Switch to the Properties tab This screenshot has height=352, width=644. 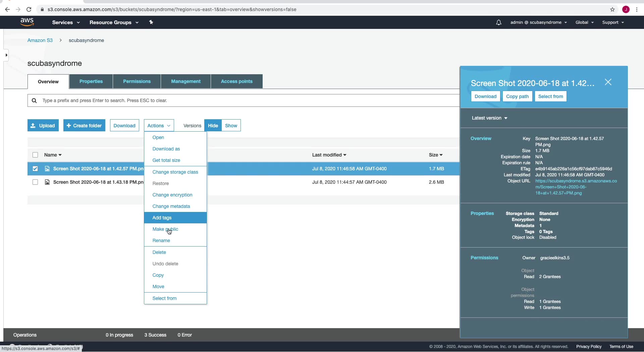91,81
